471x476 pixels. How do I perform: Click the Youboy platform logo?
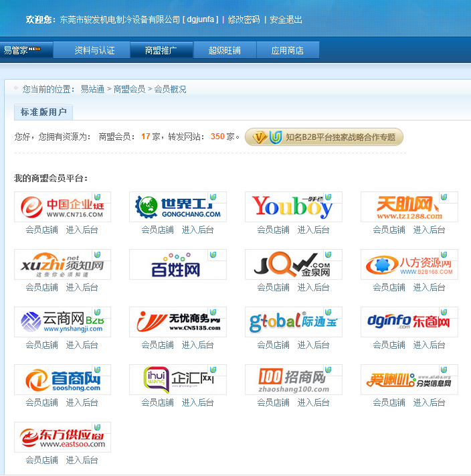point(293,207)
